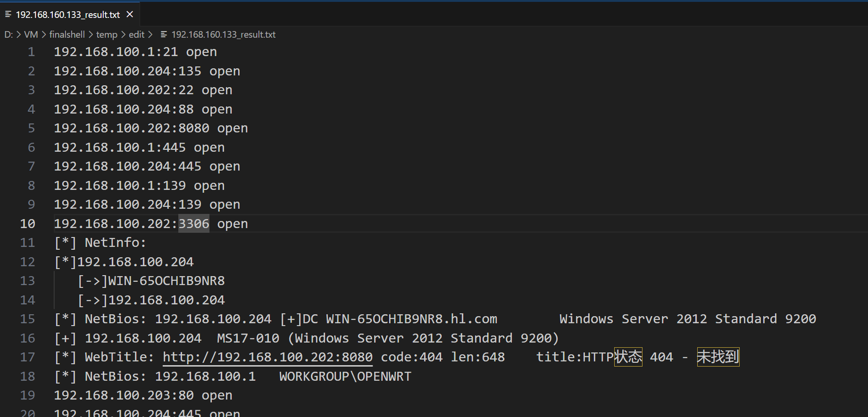Screen dimensions: 868x417
Task: Open the temp breadcrumb folder
Action: click(x=107, y=34)
